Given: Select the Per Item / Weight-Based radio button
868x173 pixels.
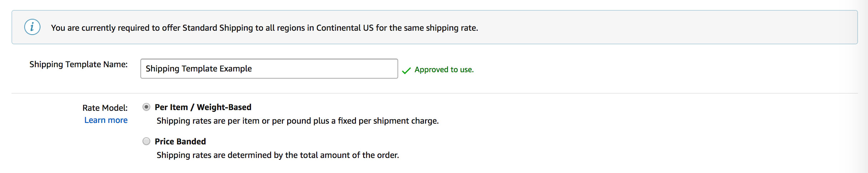Looking at the screenshot, I should coord(146,107).
